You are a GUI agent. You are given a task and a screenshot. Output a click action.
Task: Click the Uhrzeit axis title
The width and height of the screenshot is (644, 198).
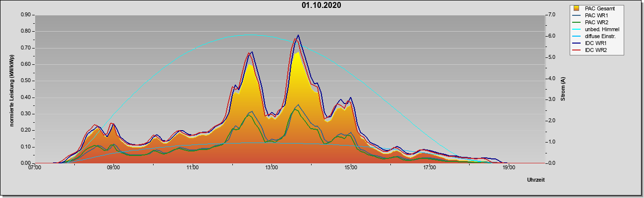536,180
